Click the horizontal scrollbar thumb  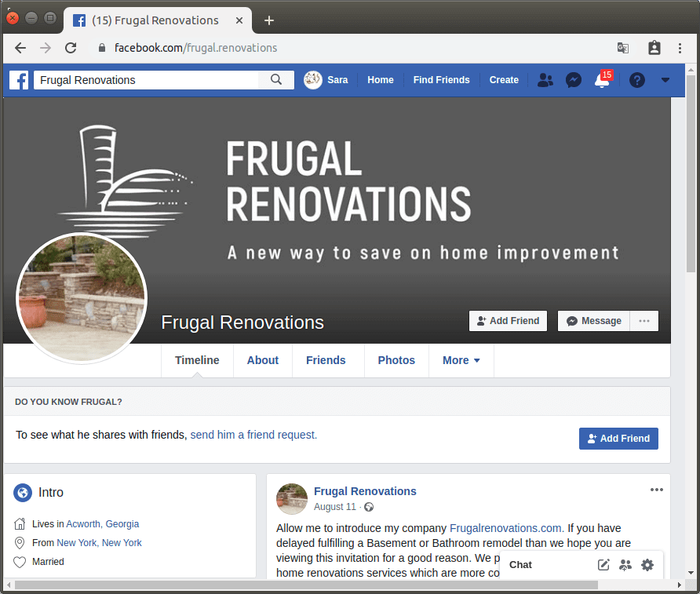click(306, 585)
